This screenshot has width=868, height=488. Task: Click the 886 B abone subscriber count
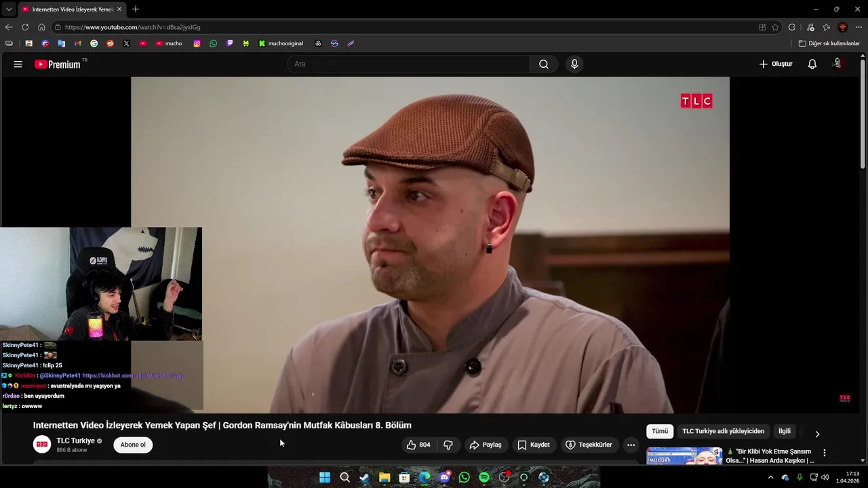(x=72, y=450)
